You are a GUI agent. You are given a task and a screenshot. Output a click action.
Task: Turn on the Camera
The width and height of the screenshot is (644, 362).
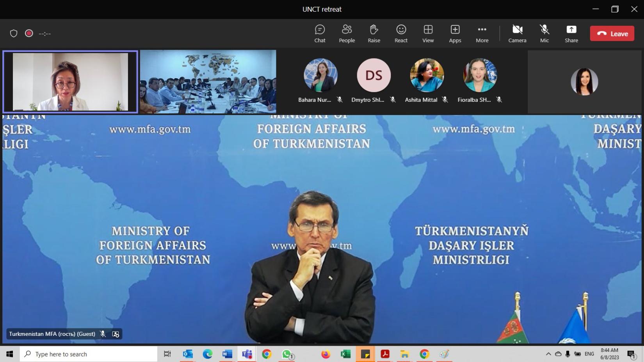(x=517, y=34)
